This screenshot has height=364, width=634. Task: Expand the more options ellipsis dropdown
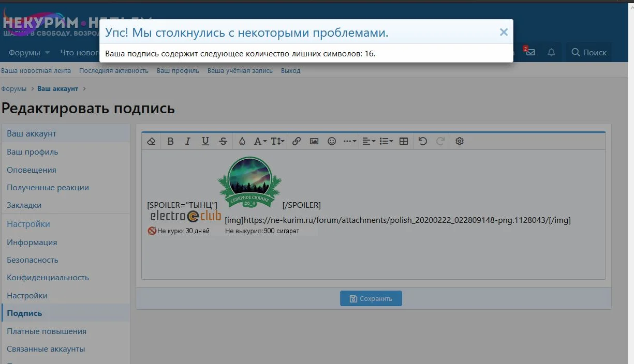[350, 141]
